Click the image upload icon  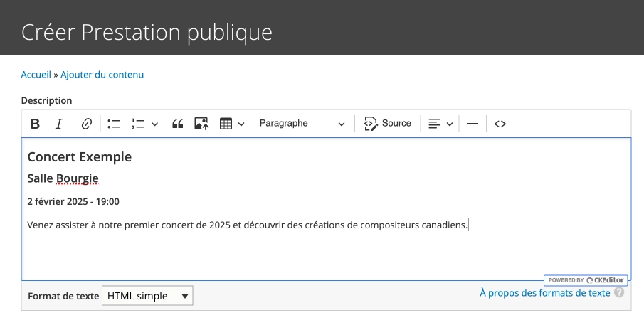(201, 124)
